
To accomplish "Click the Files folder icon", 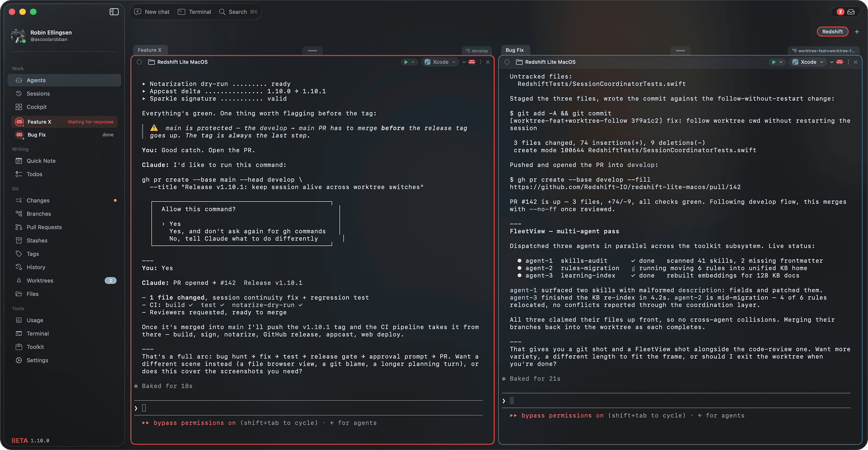I will tap(19, 294).
